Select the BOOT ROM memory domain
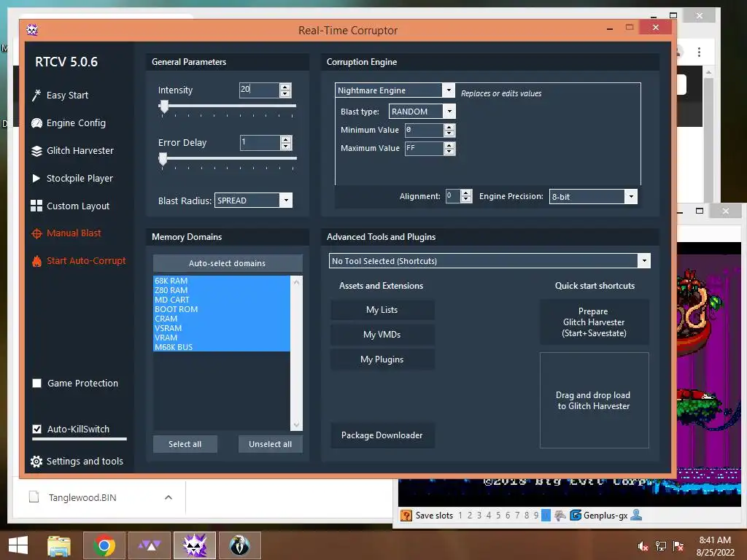 click(222, 309)
